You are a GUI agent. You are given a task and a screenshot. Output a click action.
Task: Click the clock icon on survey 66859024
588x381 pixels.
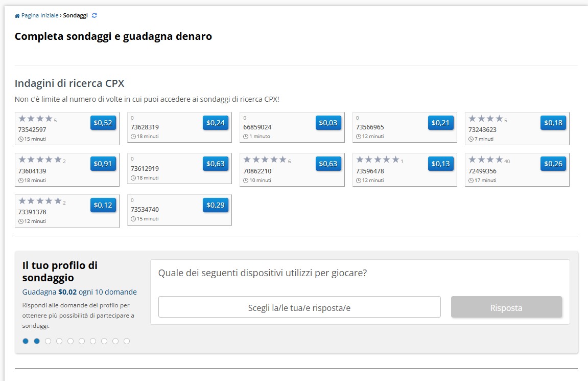click(246, 137)
